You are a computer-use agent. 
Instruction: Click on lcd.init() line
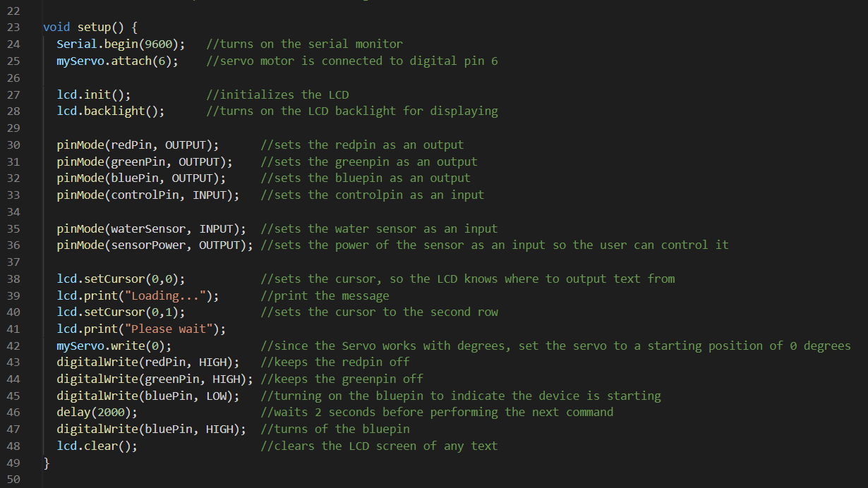pyautogui.click(x=94, y=94)
